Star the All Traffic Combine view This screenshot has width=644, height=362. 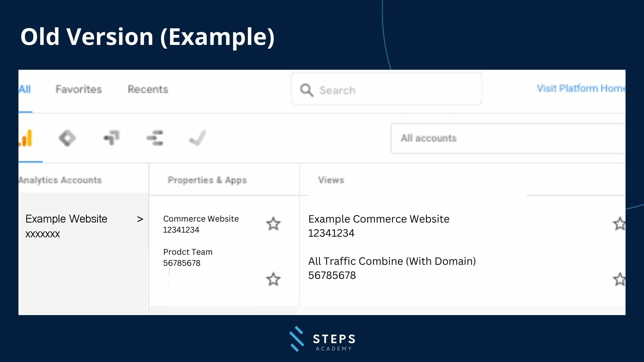(x=619, y=279)
